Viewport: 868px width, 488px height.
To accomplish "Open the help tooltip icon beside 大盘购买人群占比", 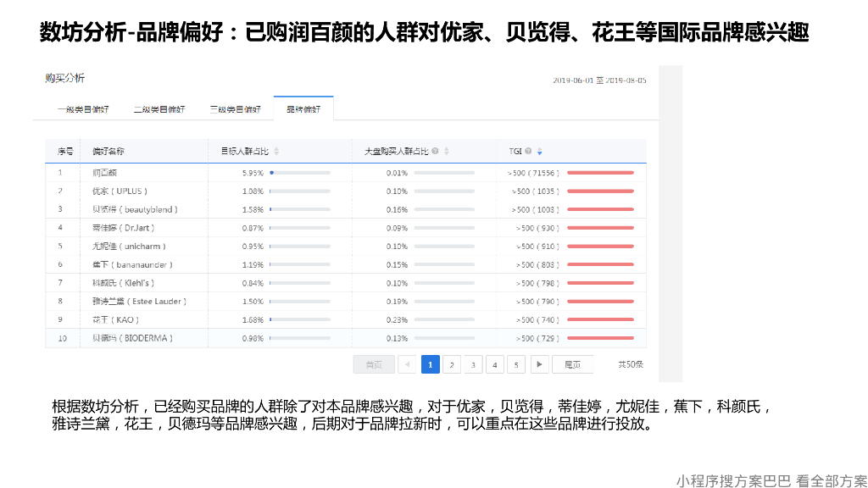I will [433, 150].
